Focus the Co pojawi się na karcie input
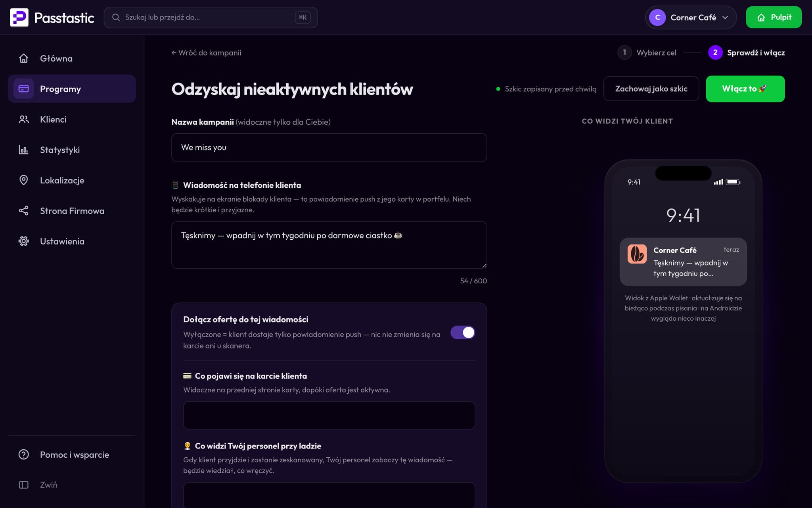 329,416
